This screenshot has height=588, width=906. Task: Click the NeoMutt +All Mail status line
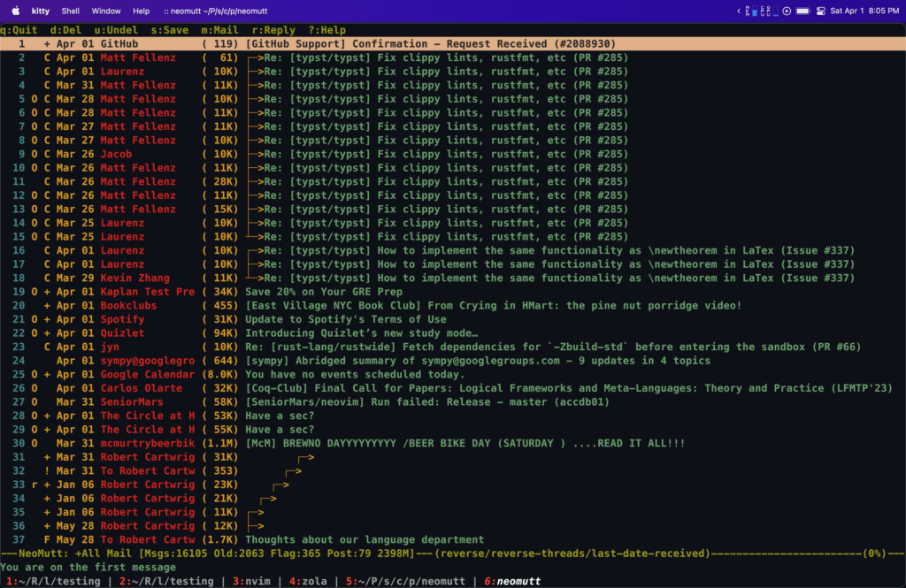(453, 554)
